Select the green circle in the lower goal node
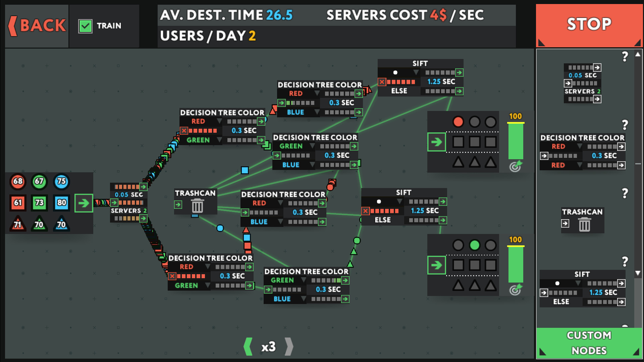The image size is (644, 362). click(x=474, y=245)
